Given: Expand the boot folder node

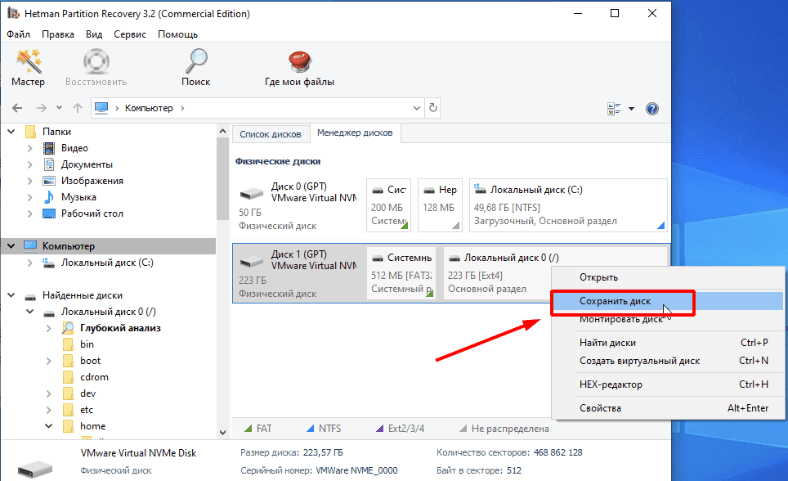Looking at the screenshot, I should [x=48, y=361].
